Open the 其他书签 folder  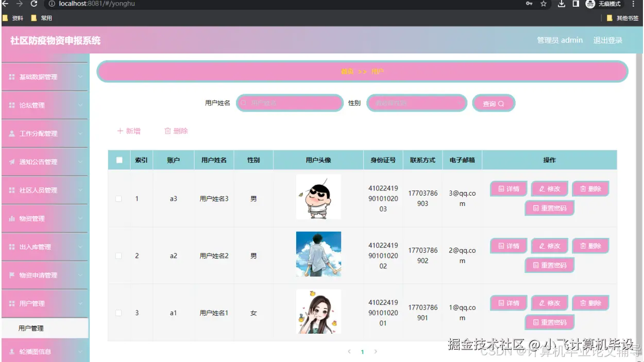(622, 18)
